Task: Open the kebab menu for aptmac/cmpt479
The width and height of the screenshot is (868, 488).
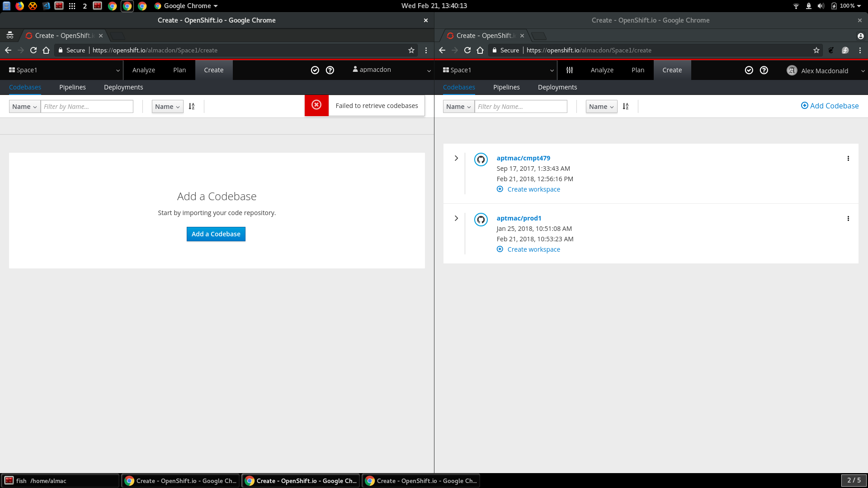Action: (848, 159)
